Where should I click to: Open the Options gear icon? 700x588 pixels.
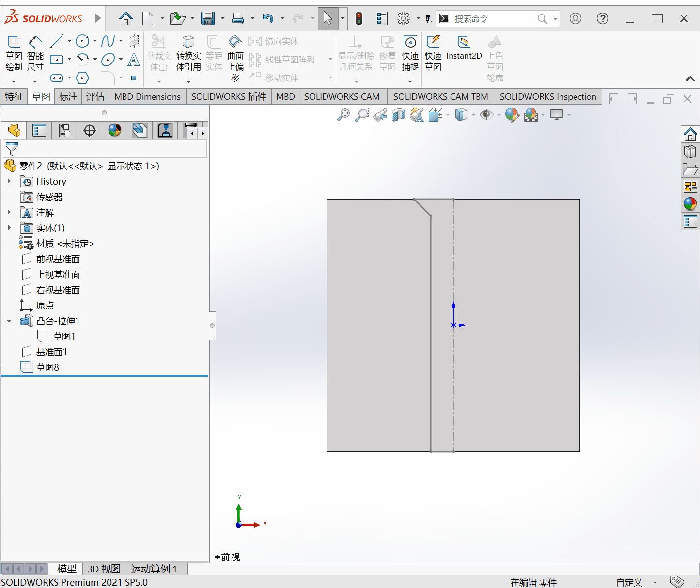403,19
